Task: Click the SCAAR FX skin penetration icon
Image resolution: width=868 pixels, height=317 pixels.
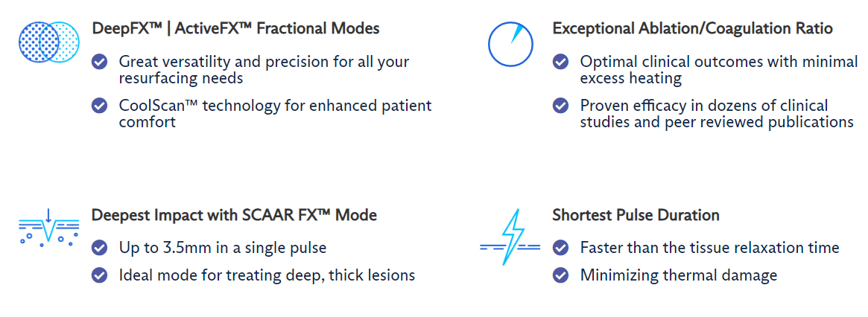Action: point(48,228)
